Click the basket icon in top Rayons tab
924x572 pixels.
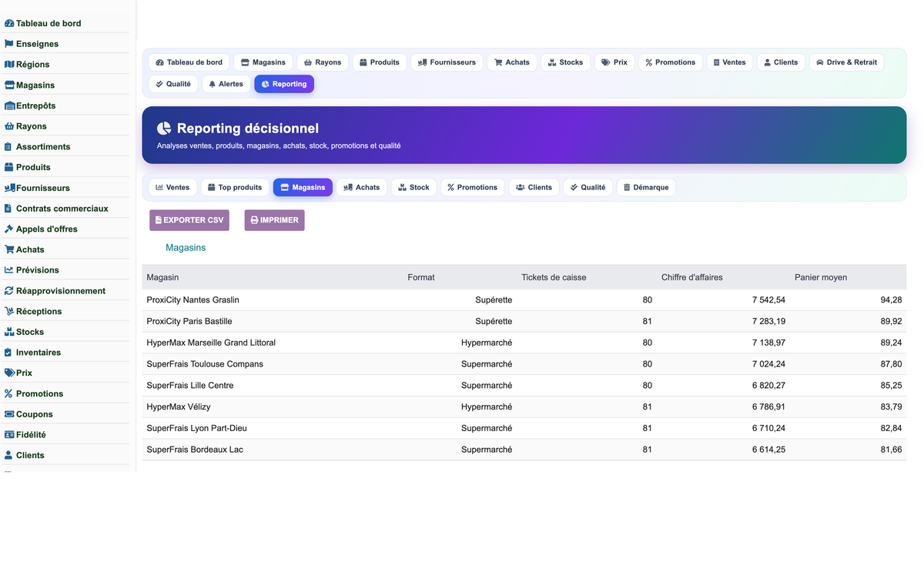coord(308,62)
